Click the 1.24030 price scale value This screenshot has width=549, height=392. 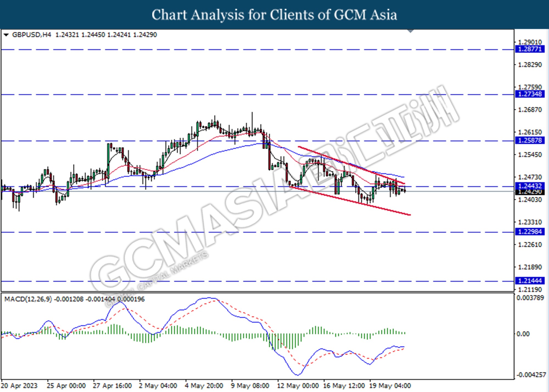point(530,200)
